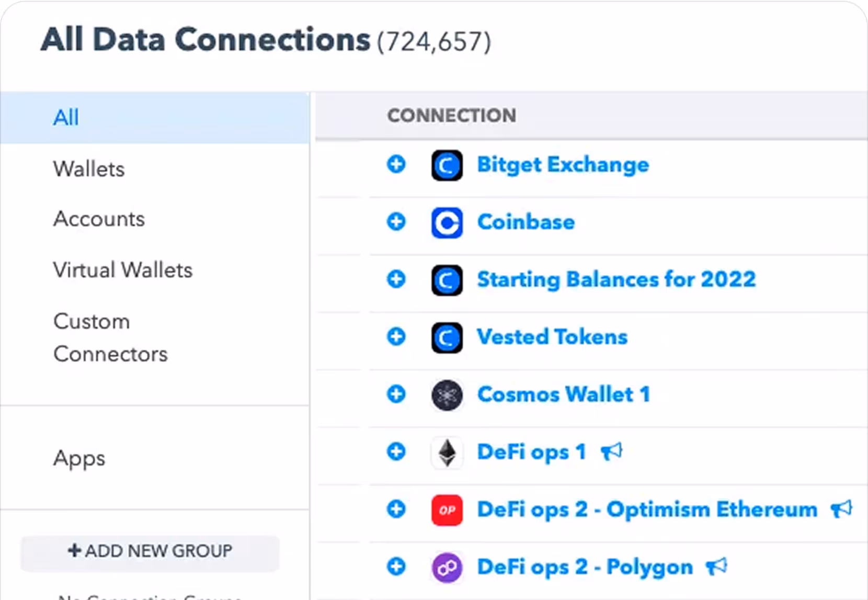The image size is (868, 600).
Task: Click megaphone icon beside DeFi ops 2 - Polygon
Action: (716, 566)
